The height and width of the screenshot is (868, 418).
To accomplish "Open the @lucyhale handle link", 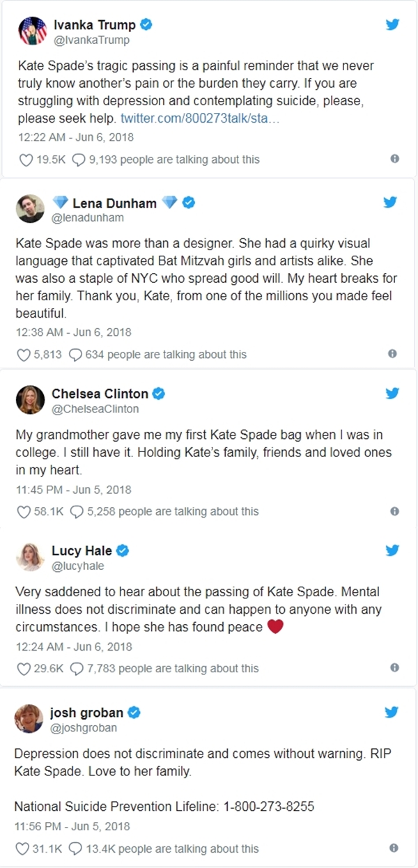I will (75, 566).
